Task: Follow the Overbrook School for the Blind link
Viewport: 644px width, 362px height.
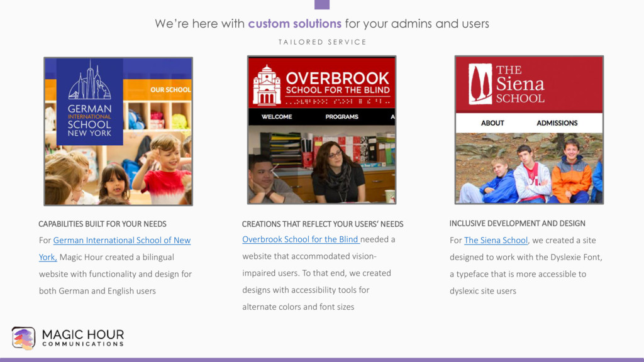Action: point(301,239)
